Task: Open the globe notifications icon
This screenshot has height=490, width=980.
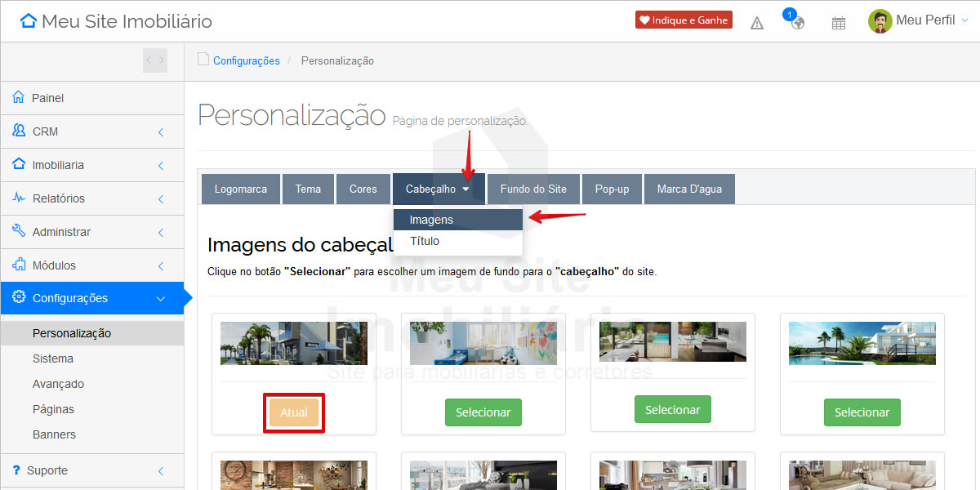Action: click(x=797, y=22)
